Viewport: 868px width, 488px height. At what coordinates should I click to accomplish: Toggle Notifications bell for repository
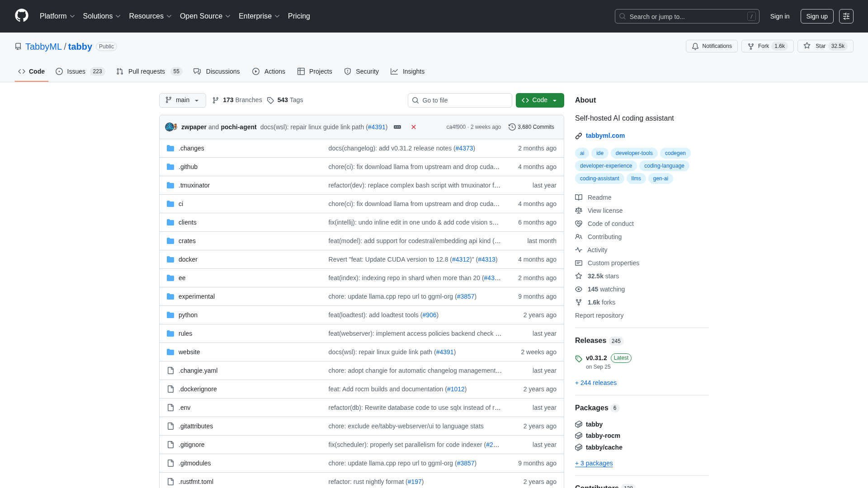(712, 46)
